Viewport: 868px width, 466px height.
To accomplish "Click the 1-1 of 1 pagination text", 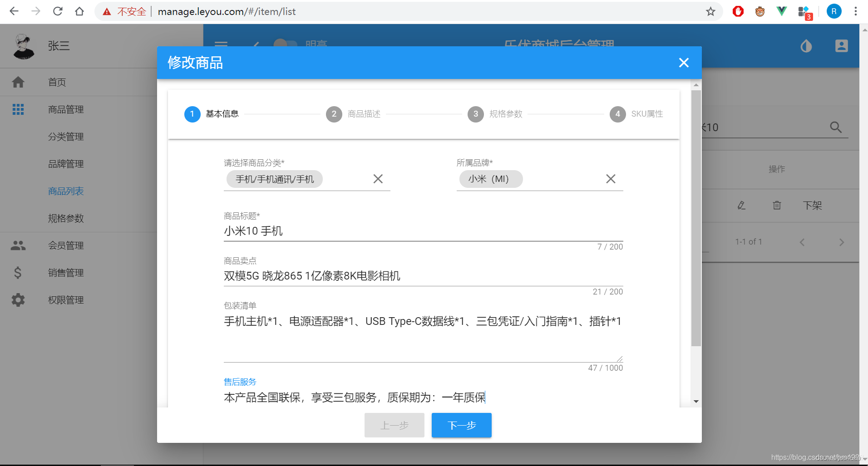I will click(749, 242).
